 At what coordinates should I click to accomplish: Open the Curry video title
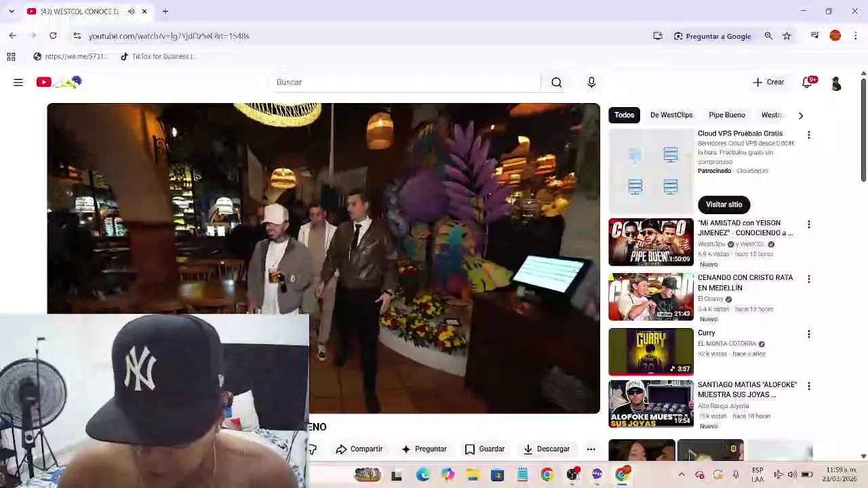(707, 333)
